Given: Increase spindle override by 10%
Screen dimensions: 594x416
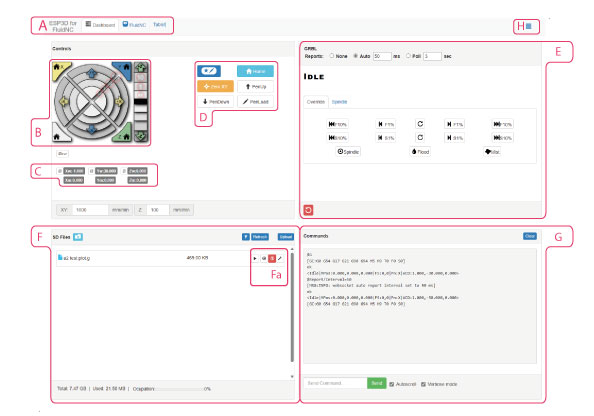Looking at the screenshot, I should [502, 138].
